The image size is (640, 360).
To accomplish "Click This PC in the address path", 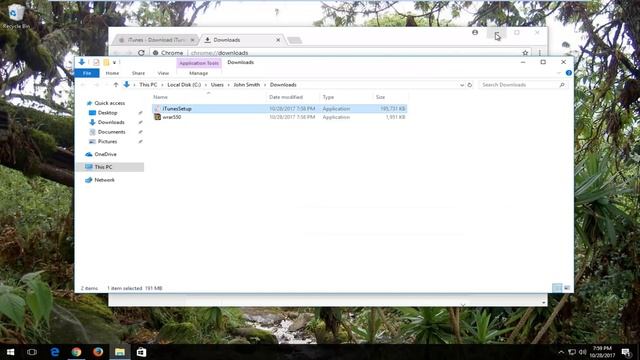I will click(148, 85).
